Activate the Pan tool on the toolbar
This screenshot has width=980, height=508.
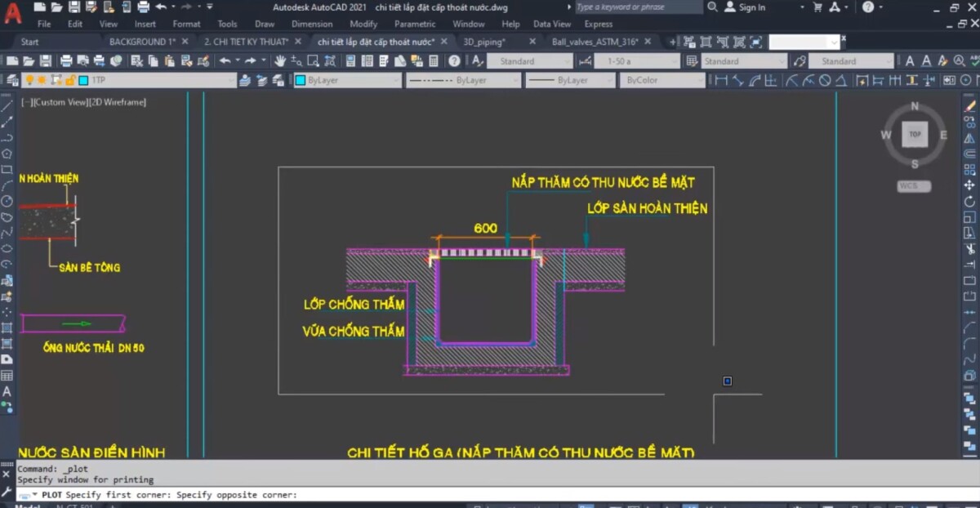(x=280, y=60)
